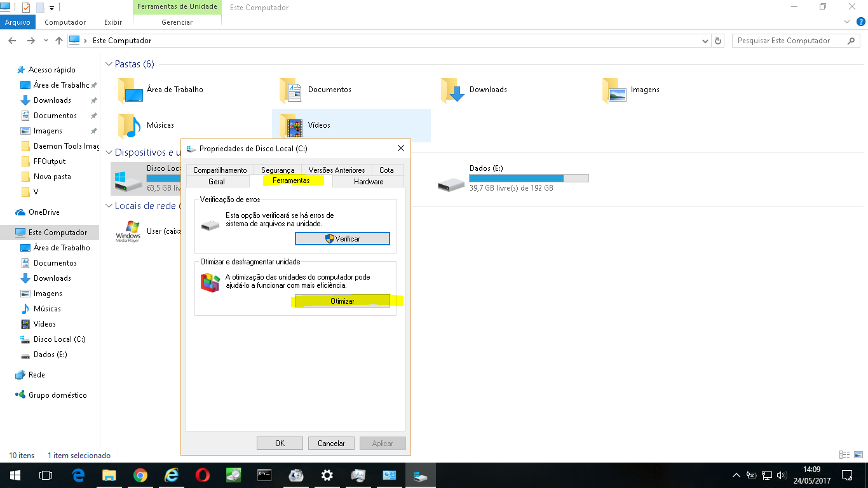Click the Otimizar button
The height and width of the screenshot is (488, 868).
pyautogui.click(x=342, y=301)
